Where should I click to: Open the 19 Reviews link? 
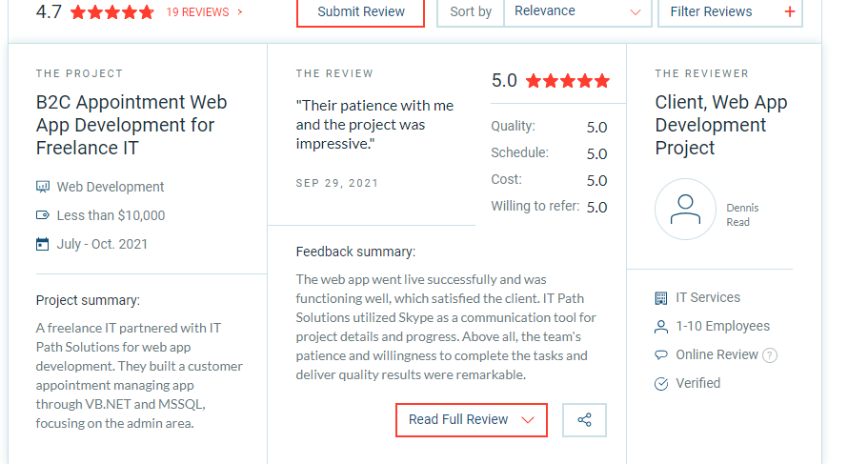[204, 12]
